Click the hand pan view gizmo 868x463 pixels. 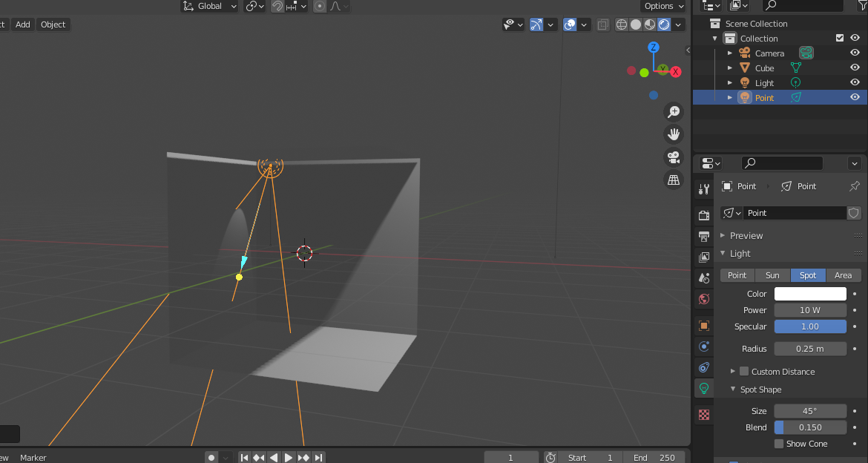point(674,134)
